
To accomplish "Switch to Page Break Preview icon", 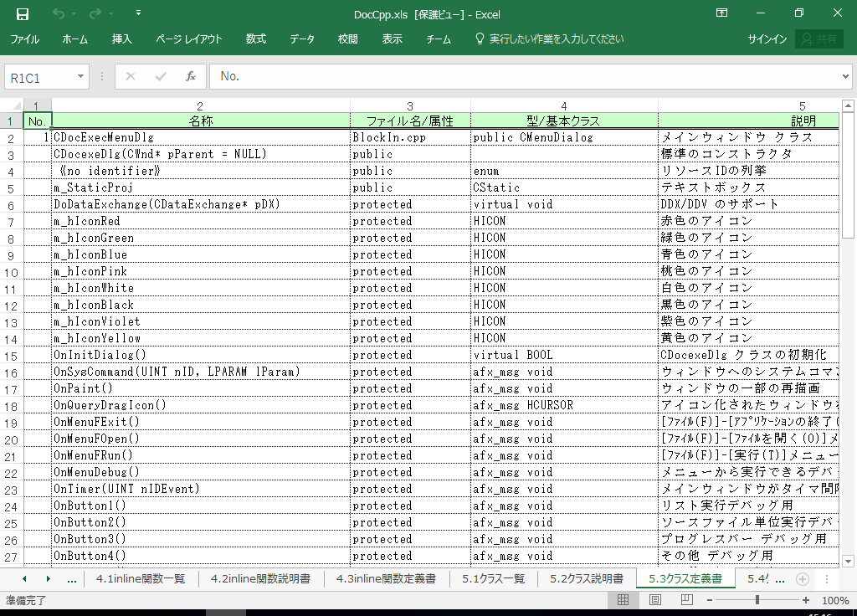I will tap(687, 600).
